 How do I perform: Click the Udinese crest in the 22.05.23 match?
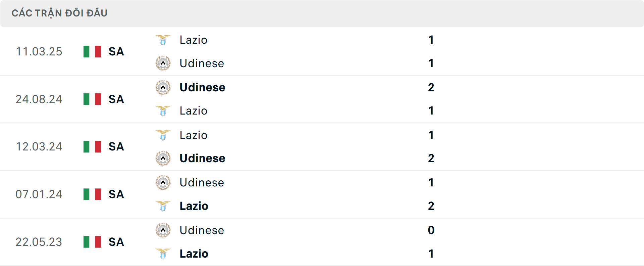click(163, 230)
